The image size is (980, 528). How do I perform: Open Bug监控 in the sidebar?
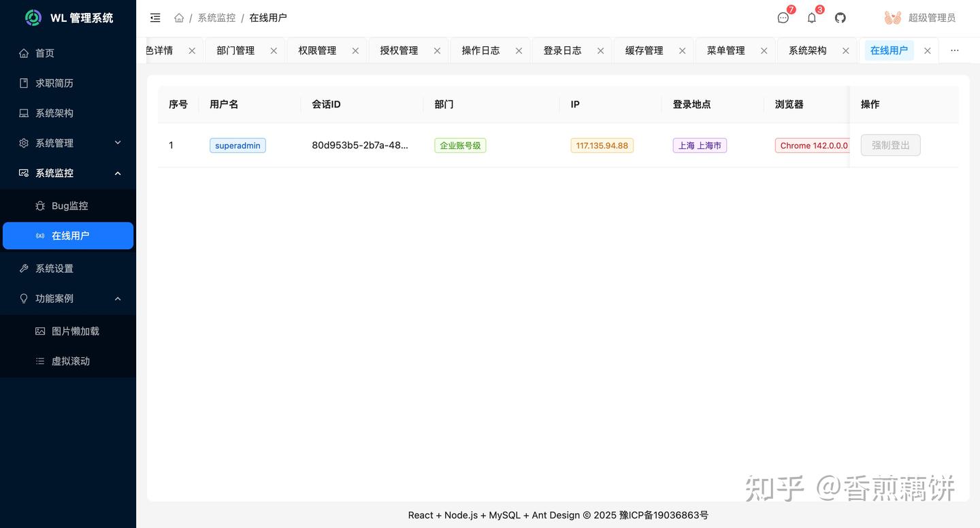[68, 205]
